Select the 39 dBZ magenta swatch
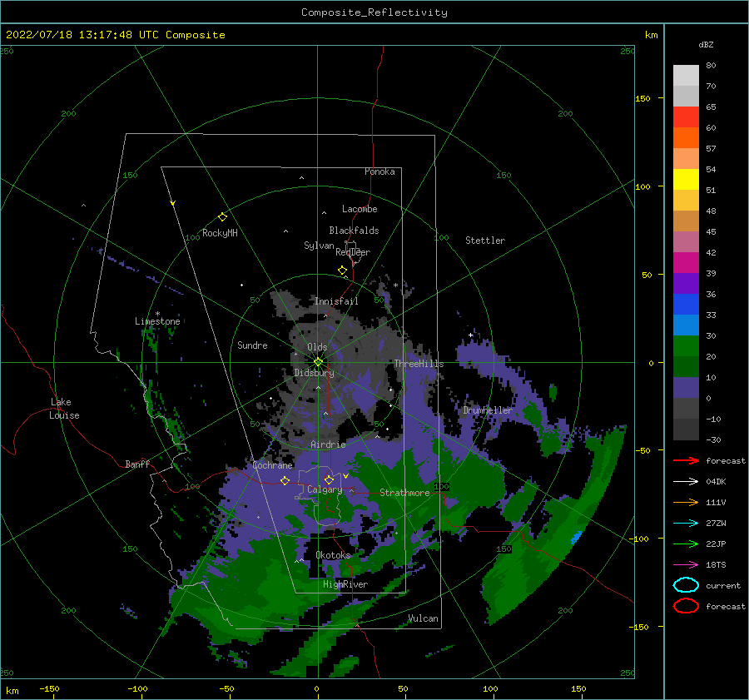The width and height of the screenshot is (749, 700). point(686,262)
